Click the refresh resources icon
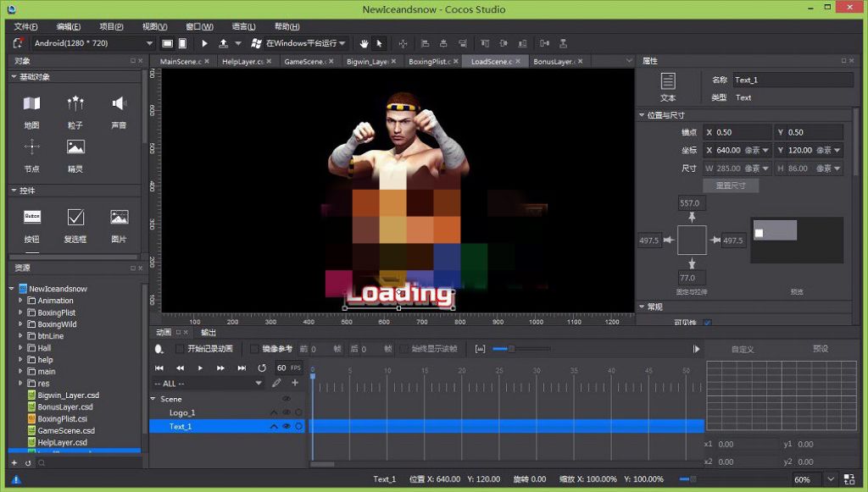868x492 pixels. pyautogui.click(x=28, y=462)
